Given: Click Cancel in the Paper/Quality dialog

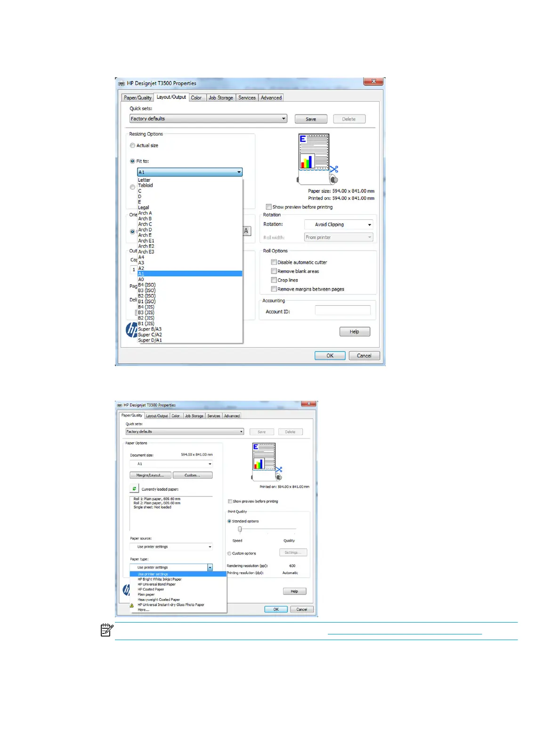Looking at the screenshot, I should coord(301,609).
